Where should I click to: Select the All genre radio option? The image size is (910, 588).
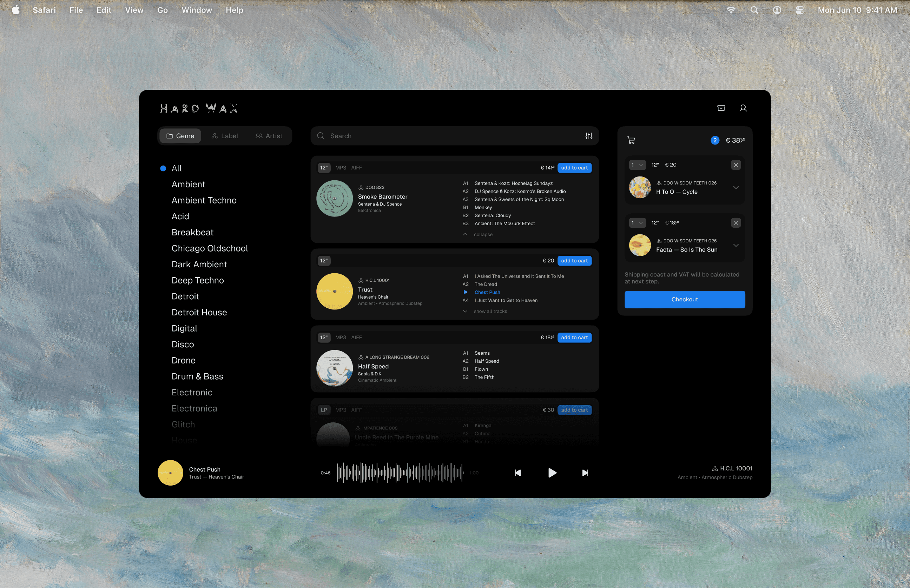[163, 168]
